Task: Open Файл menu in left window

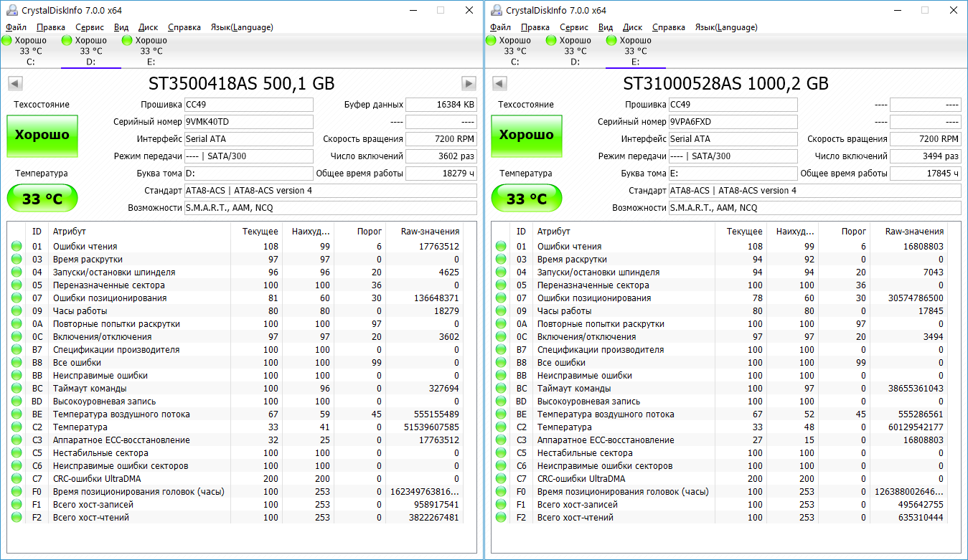Action: coord(16,27)
